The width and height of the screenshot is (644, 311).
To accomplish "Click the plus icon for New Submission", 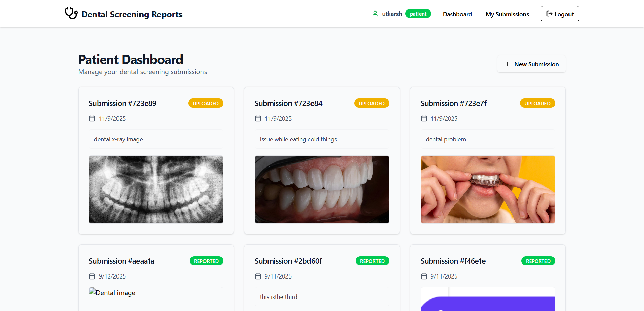I will [507, 64].
